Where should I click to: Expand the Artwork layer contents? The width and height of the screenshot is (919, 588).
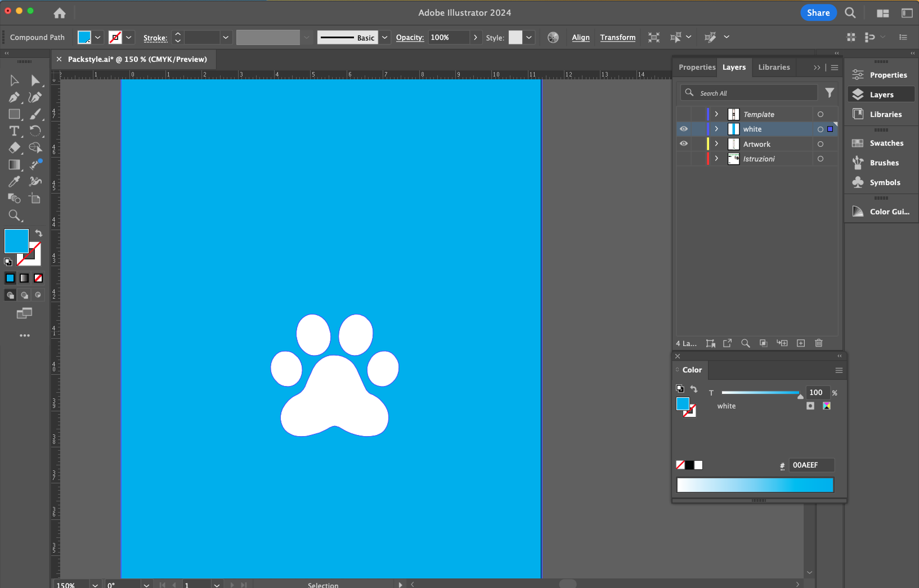(x=716, y=144)
